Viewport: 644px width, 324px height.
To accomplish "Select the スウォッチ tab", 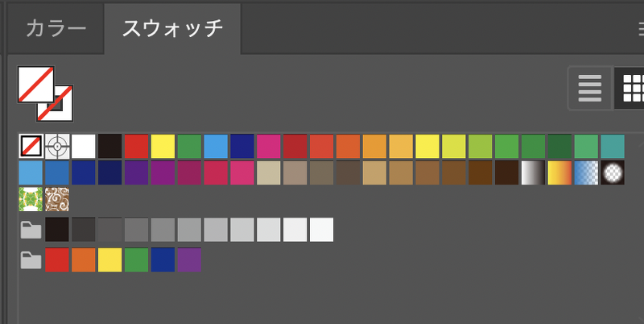I will click(x=172, y=29).
